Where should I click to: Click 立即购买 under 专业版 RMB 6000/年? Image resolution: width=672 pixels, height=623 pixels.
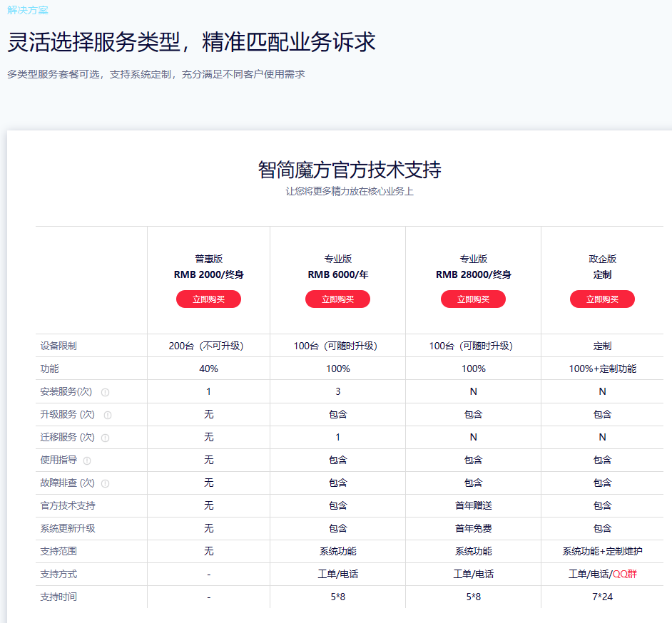(x=337, y=299)
